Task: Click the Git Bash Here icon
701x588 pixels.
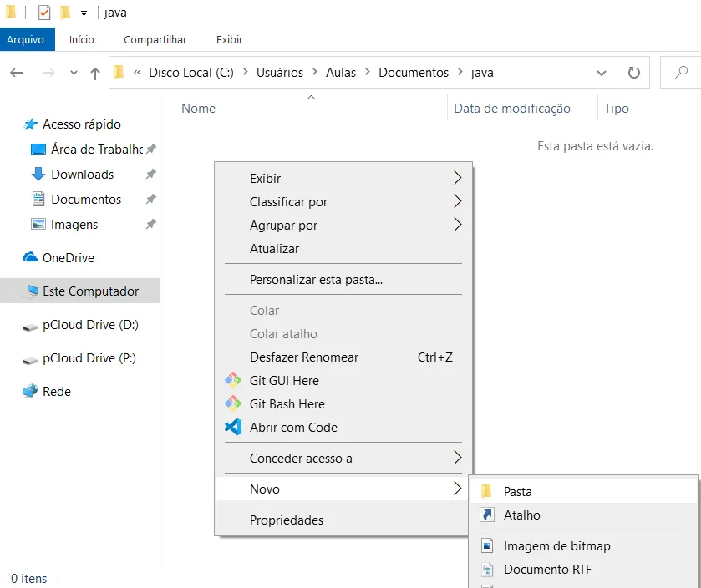Action: pos(233,403)
